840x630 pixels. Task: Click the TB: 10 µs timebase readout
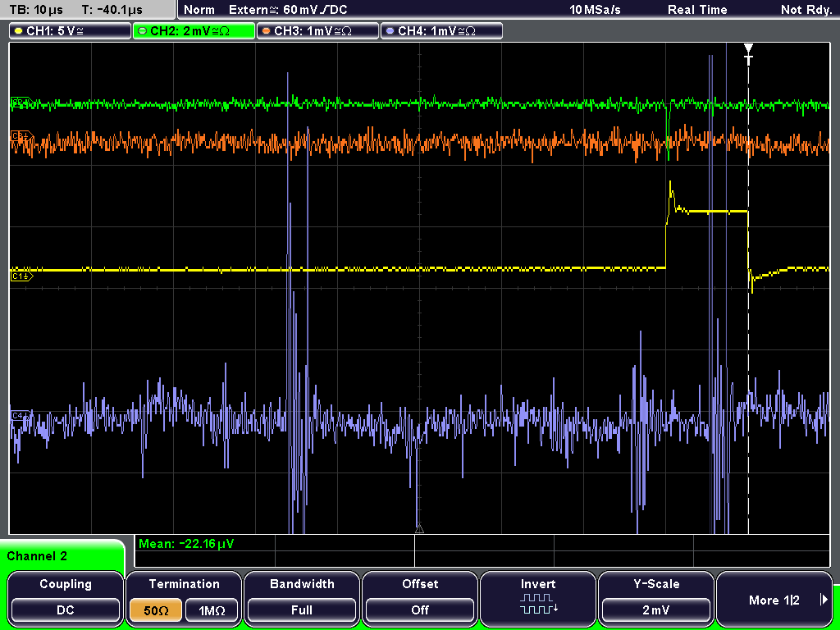(36, 10)
